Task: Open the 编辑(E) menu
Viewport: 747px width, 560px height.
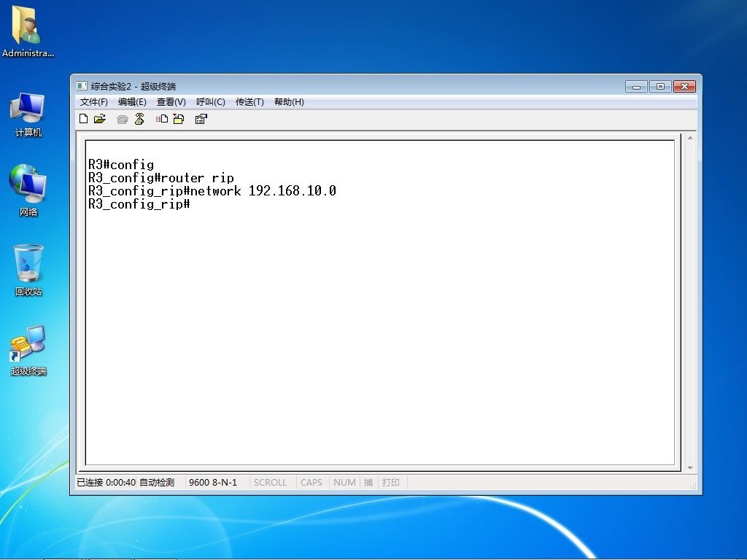Action: point(132,102)
